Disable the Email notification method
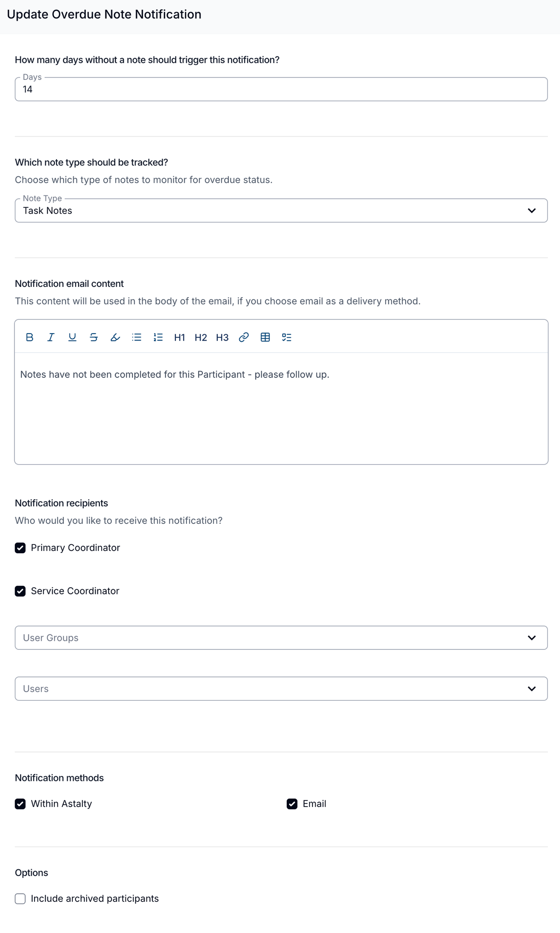Viewport: 560px width, 933px height. pyautogui.click(x=292, y=804)
